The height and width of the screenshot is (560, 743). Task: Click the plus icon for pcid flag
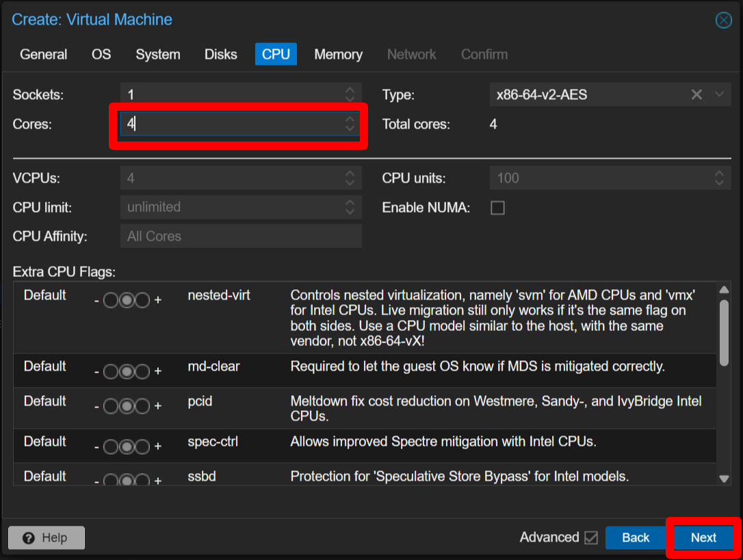tap(158, 406)
